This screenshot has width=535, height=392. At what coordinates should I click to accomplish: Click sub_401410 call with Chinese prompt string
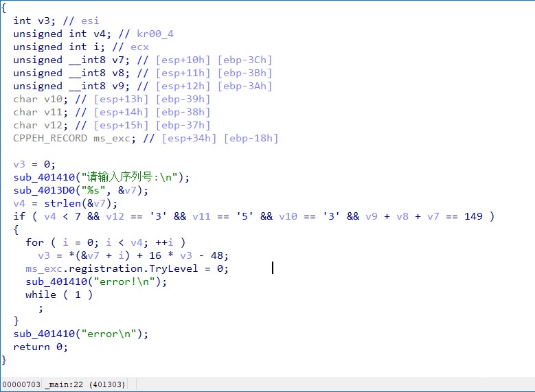101,177
